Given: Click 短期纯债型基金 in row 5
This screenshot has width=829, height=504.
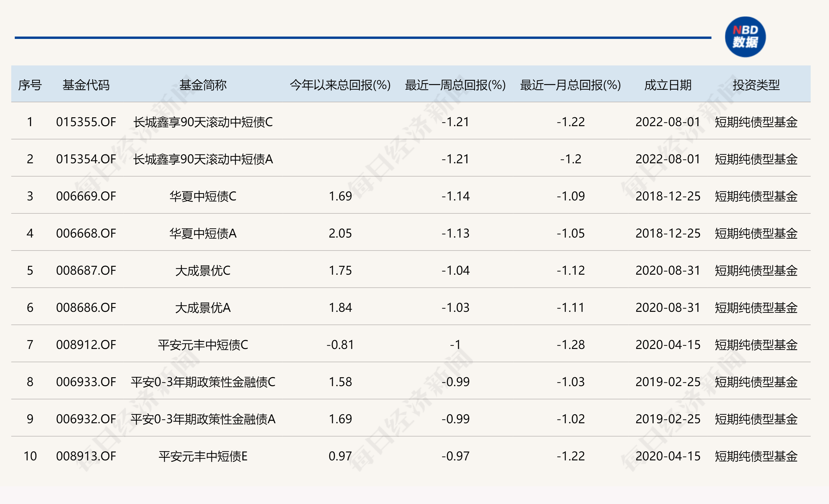Looking at the screenshot, I should pyautogui.click(x=756, y=271).
